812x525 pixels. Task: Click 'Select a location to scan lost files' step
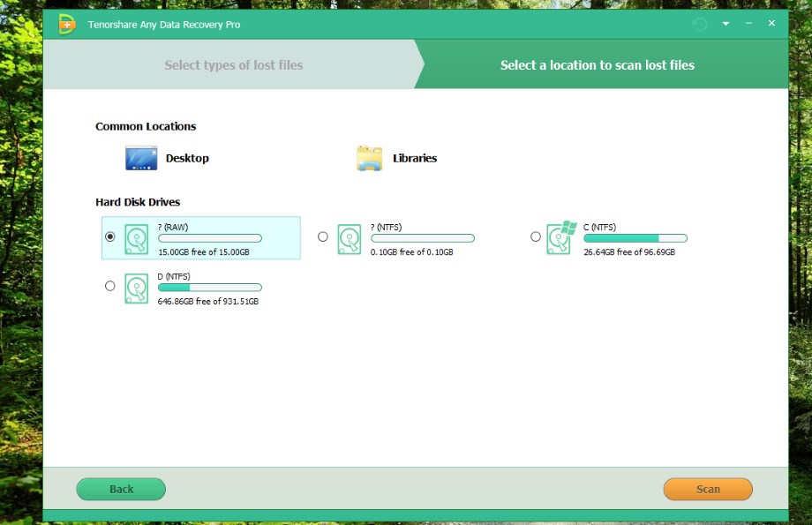[x=597, y=65]
